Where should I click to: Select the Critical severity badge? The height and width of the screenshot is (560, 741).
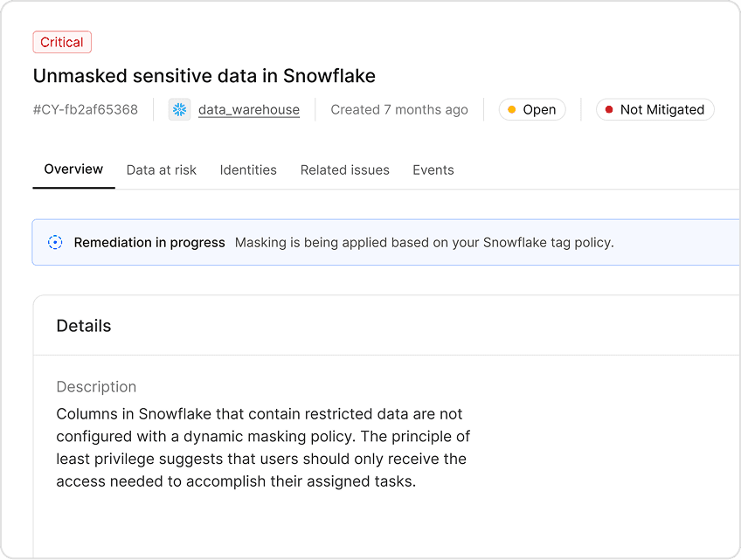coord(61,42)
